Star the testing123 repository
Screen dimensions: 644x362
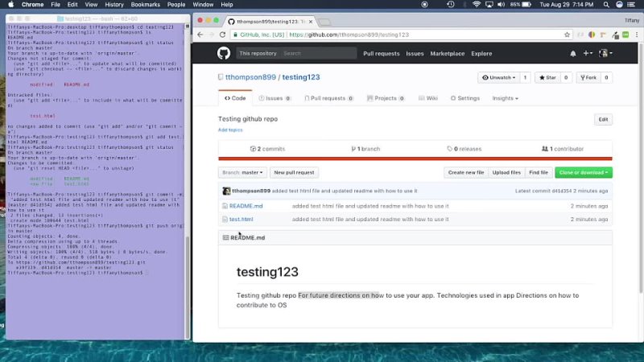[547, 77]
